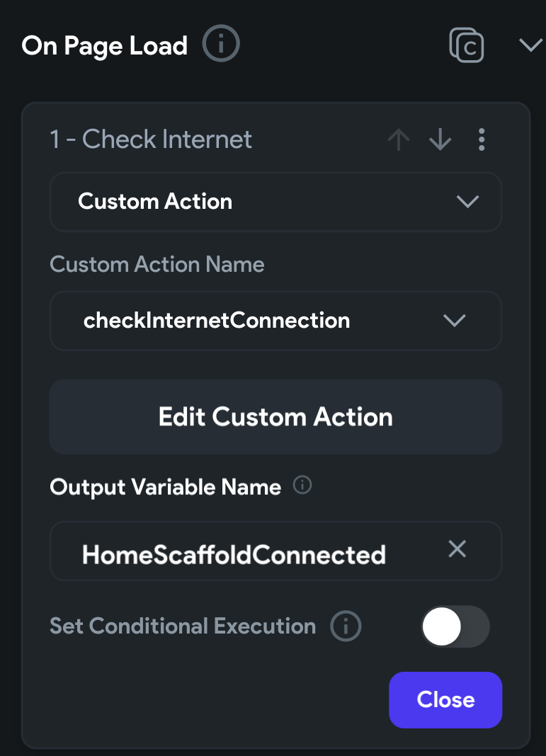The image size is (546, 756).
Task: Show info for Set Conditional Execution
Action: (346, 626)
